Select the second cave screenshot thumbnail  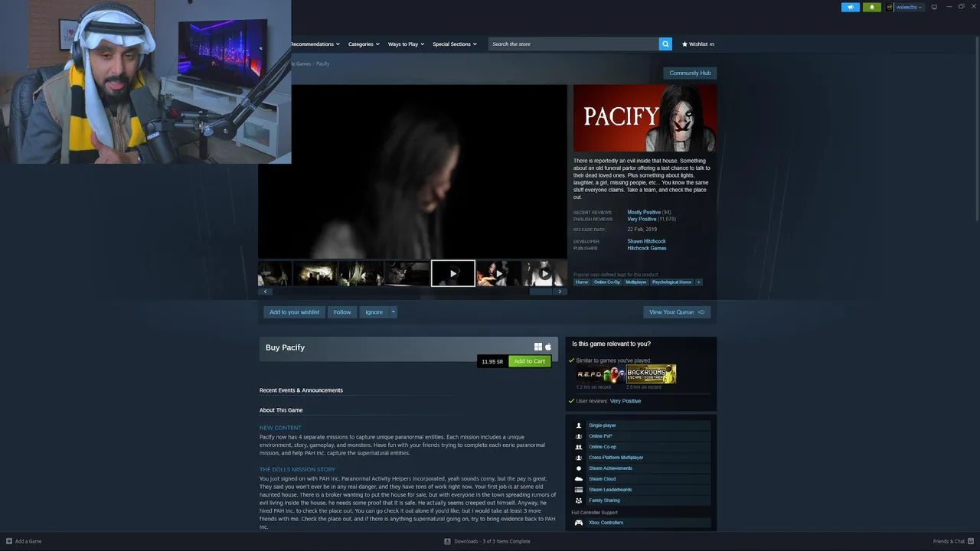tap(315, 273)
